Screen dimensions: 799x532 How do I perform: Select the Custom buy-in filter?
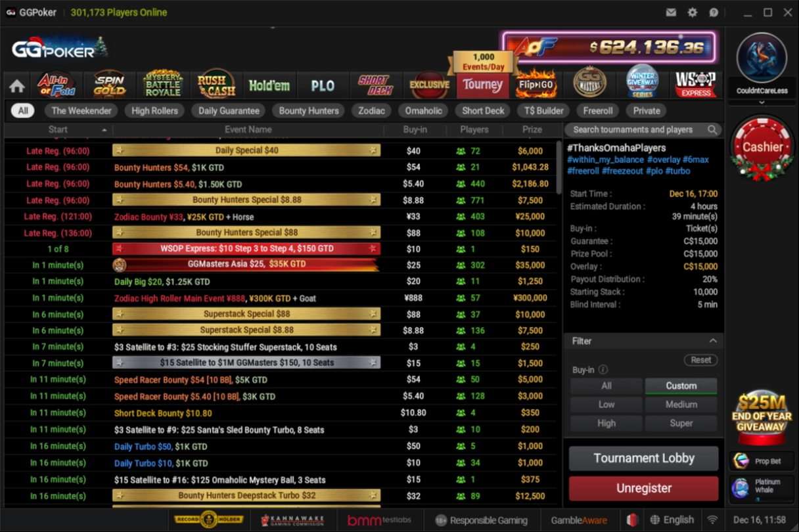pyautogui.click(x=681, y=386)
